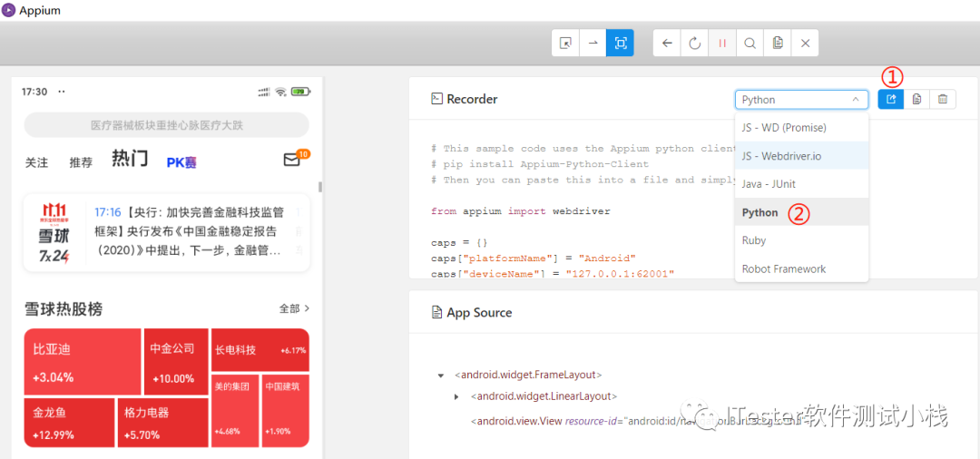The height and width of the screenshot is (459, 980).
Task: Choose Python in language list
Action: [802, 212]
